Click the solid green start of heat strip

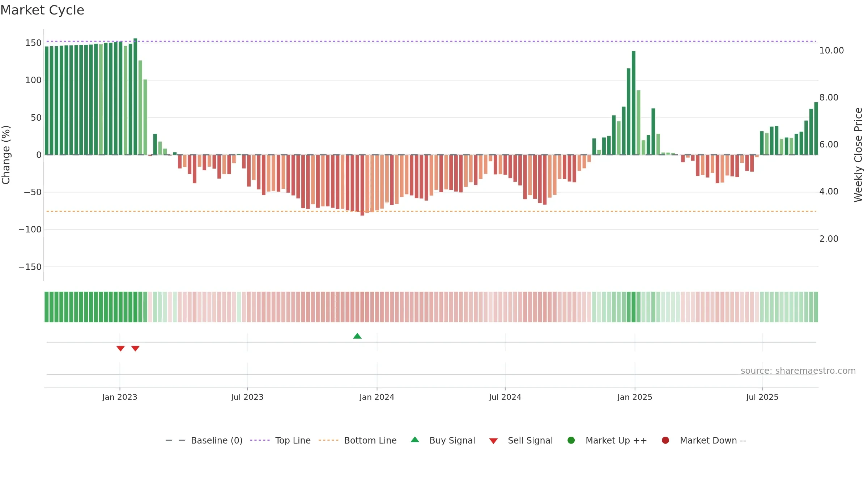[47, 307]
